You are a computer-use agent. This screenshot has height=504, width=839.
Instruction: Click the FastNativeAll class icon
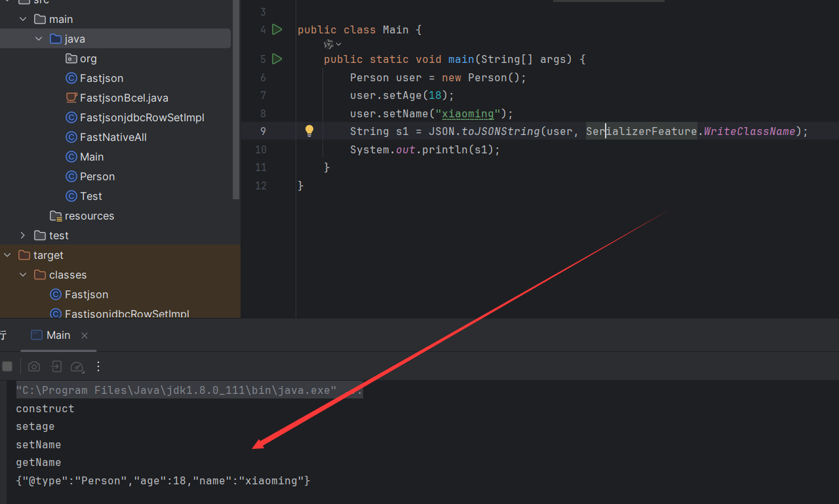(71, 137)
